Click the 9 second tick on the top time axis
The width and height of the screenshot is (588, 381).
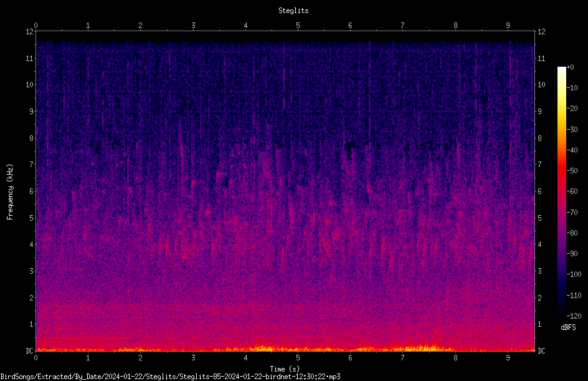(508, 25)
